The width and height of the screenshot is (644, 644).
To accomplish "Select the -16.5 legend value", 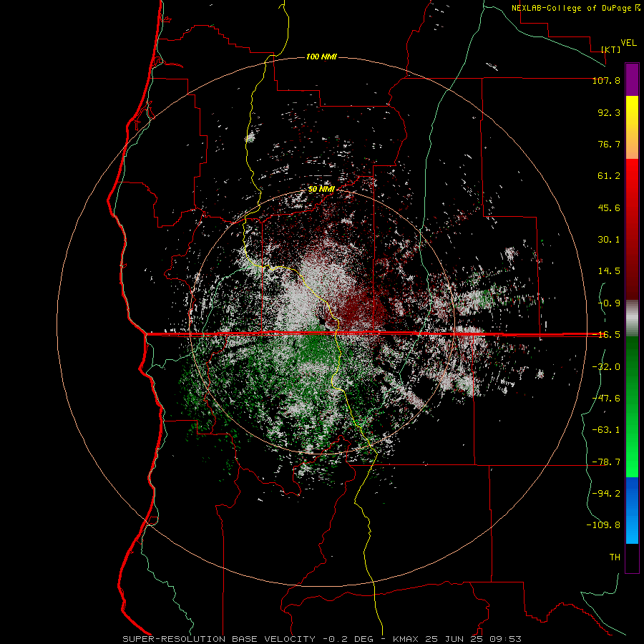I will [606, 335].
